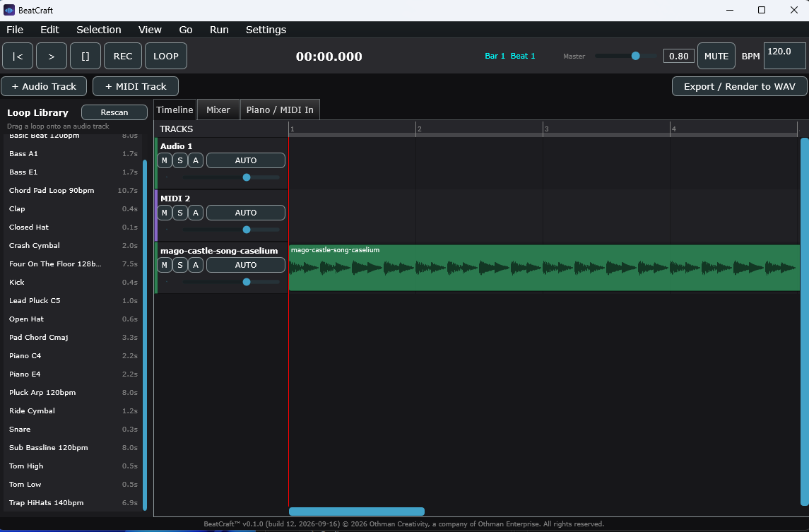Viewport: 809px width, 532px height.
Task: Solo the MIDI 2 track
Action: 179,213
